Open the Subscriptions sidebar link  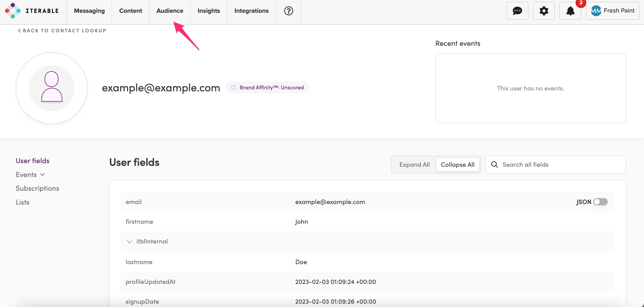tap(37, 188)
